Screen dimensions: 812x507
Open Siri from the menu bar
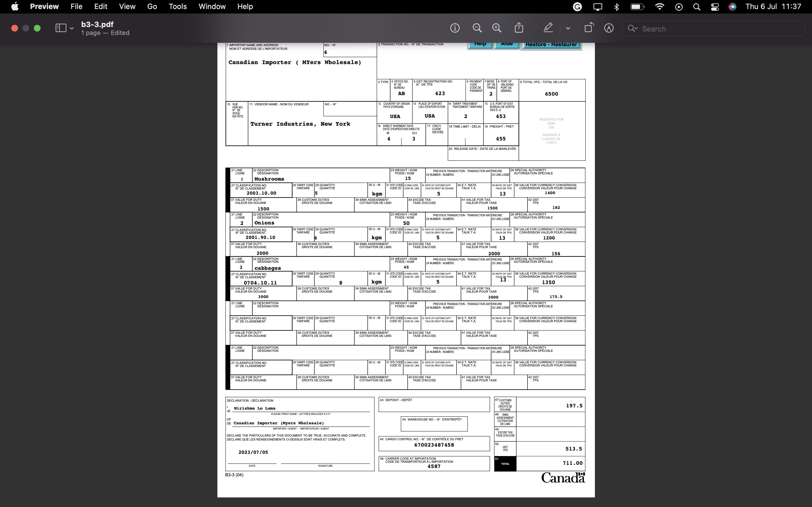point(733,7)
